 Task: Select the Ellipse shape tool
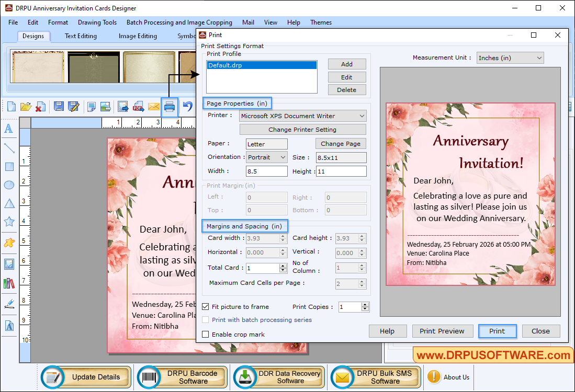click(9, 185)
